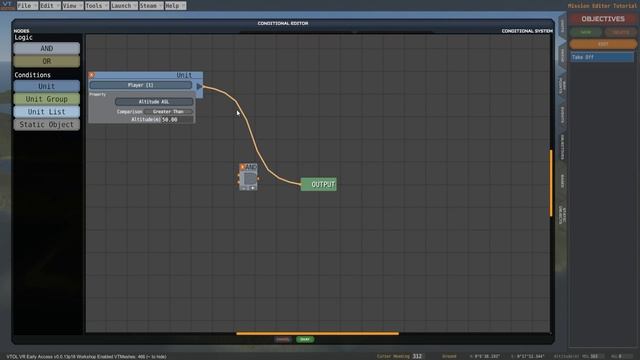The height and width of the screenshot is (360, 640).
Task: Add a Static Object condition node
Action: pyautogui.click(x=47, y=124)
